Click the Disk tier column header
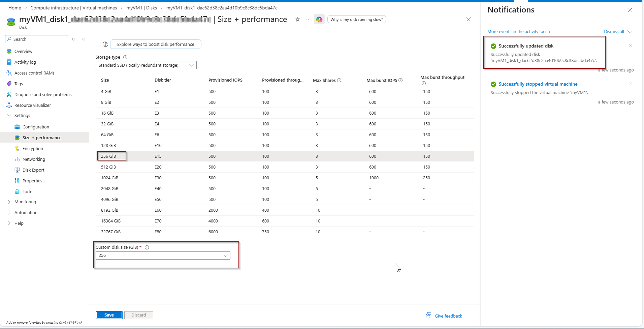The height and width of the screenshot is (329, 644). pyautogui.click(x=163, y=80)
